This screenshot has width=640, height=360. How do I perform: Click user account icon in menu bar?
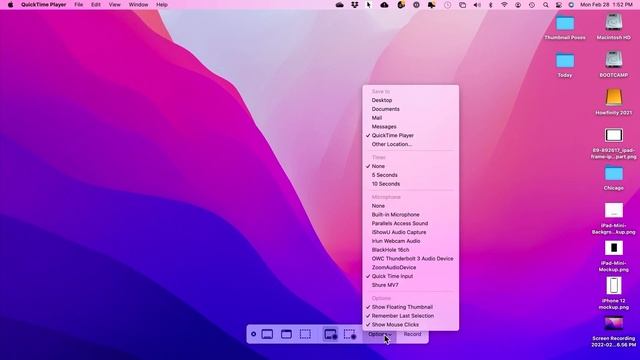[518, 5]
